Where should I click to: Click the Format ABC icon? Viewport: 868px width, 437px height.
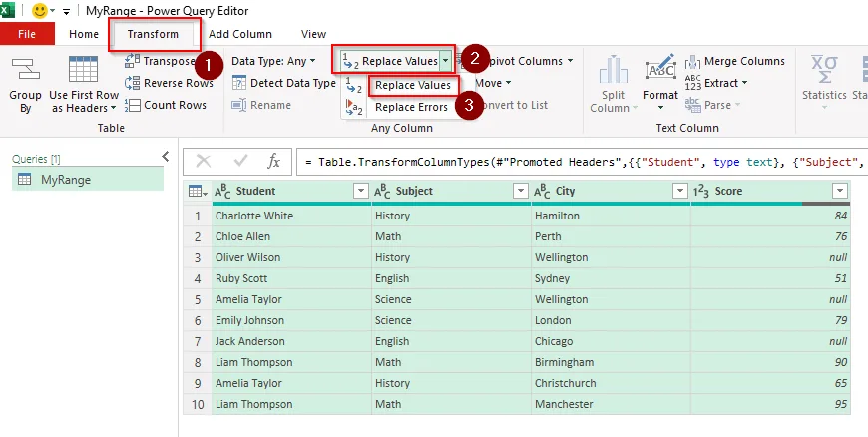(660, 68)
